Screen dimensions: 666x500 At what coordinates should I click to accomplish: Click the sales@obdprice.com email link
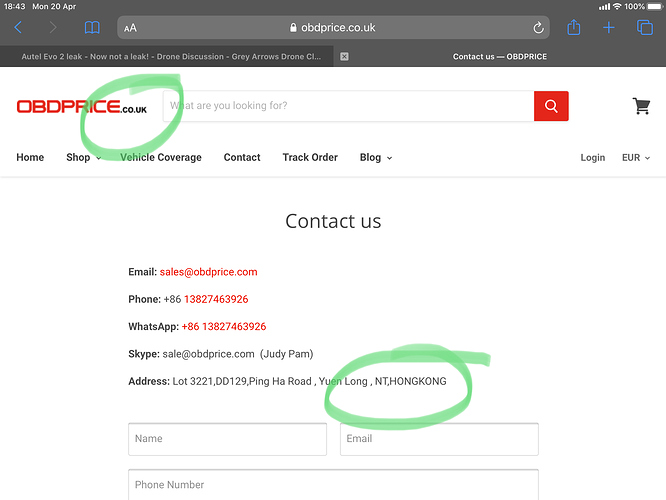click(x=209, y=272)
